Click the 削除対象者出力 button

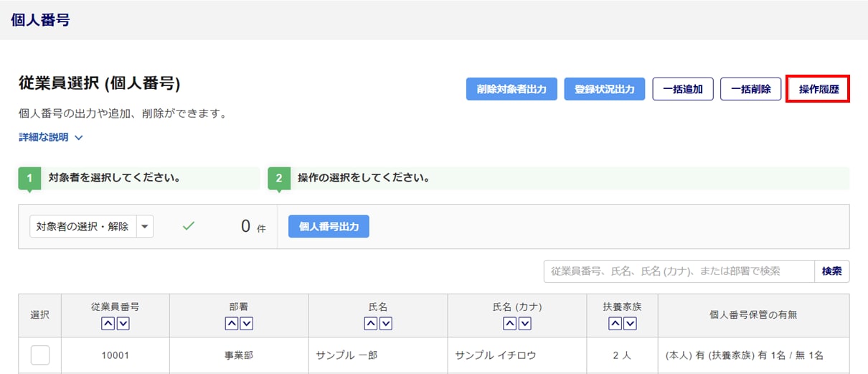pos(511,89)
